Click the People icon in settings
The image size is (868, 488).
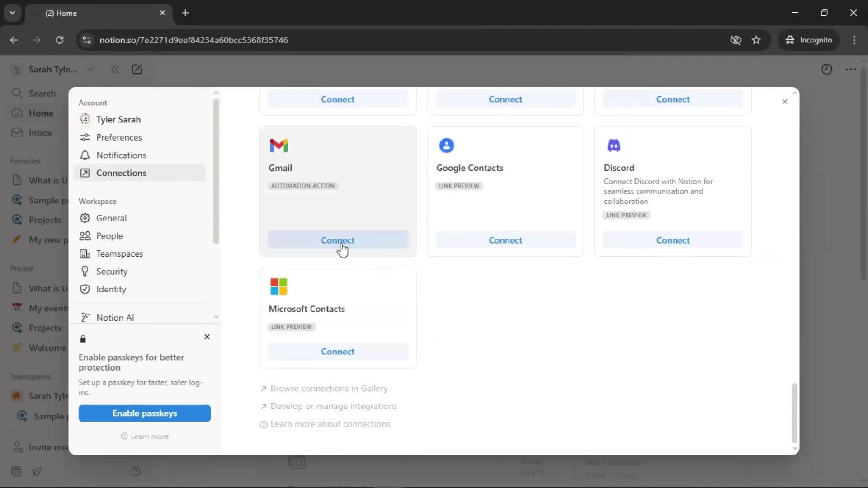(85, 236)
